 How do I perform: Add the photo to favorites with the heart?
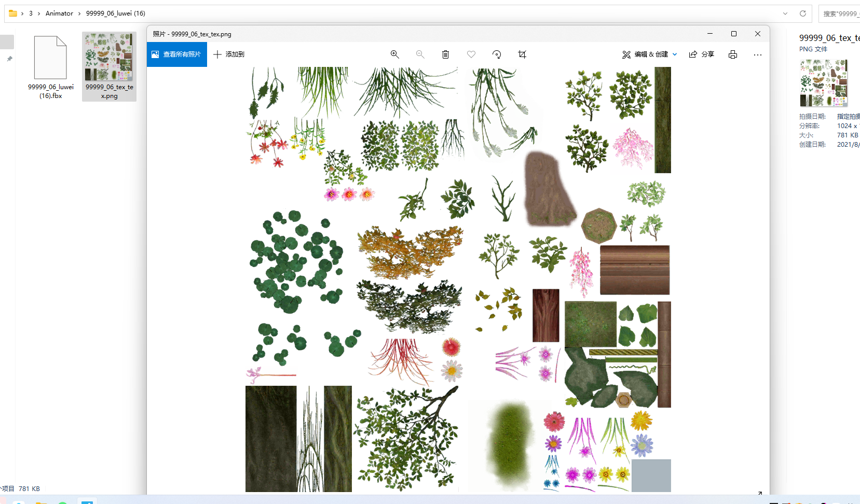471,54
